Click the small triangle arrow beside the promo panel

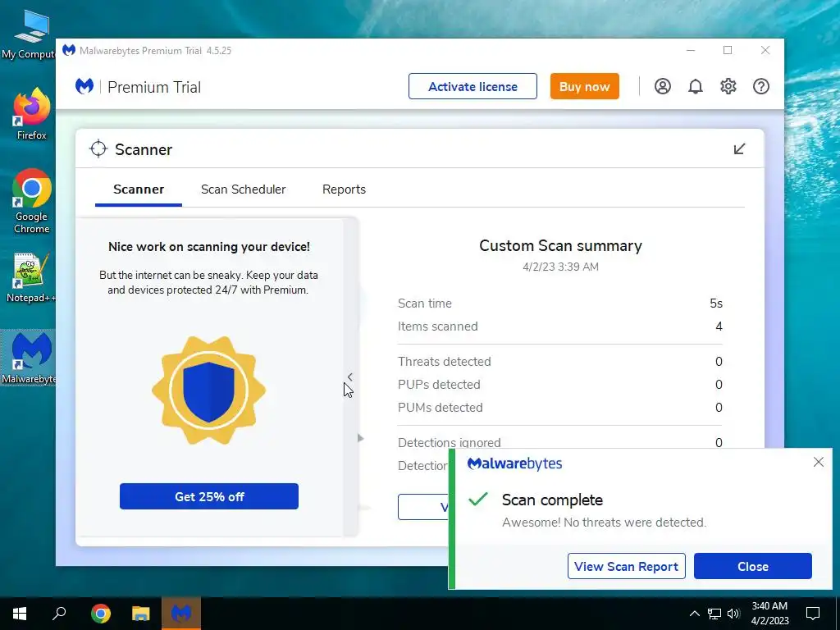coord(361,438)
